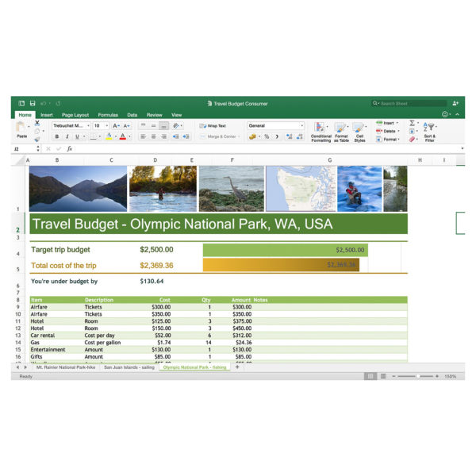Select the Washington map thumbnail image
The width and height of the screenshot is (476, 476).
[301, 189]
